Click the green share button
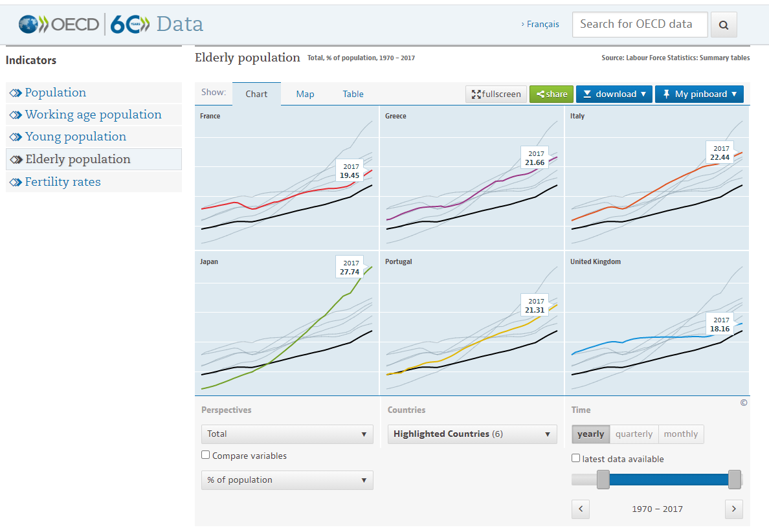 [552, 94]
